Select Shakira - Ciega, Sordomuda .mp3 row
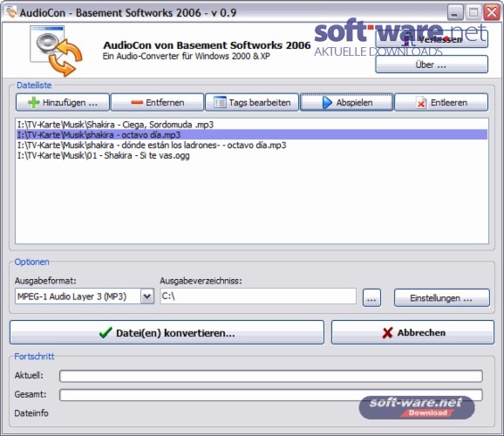Screen dimensions: 504x436 [252, 125]
